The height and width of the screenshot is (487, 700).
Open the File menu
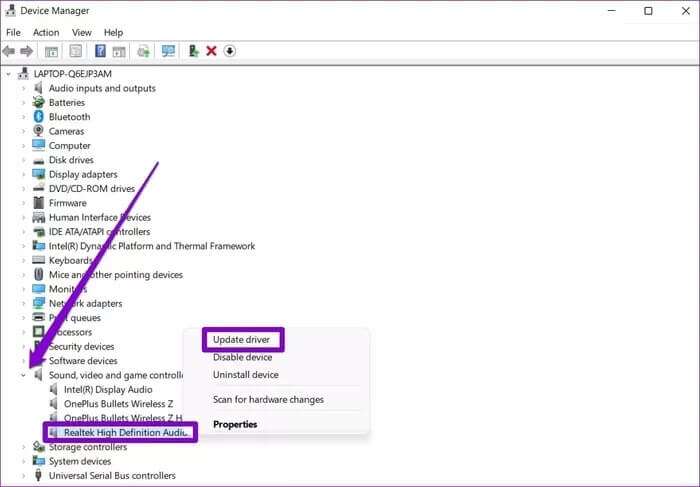coord(13,33)
